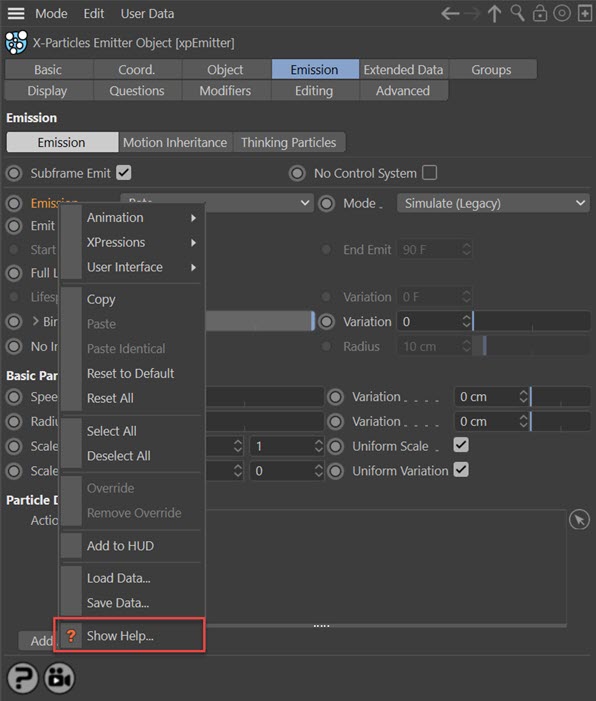Open the Mode Simulate (Legacy) dropdown
Image resolution: width=596 pixels, height=701 pixels.
coord(493,203)
